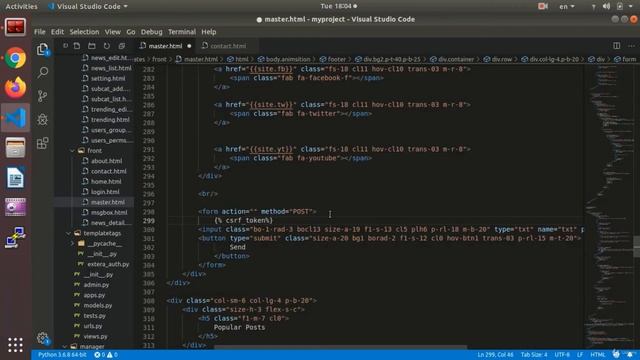Click the Tue 18:04 clock in top bar

tap(338, 6)
